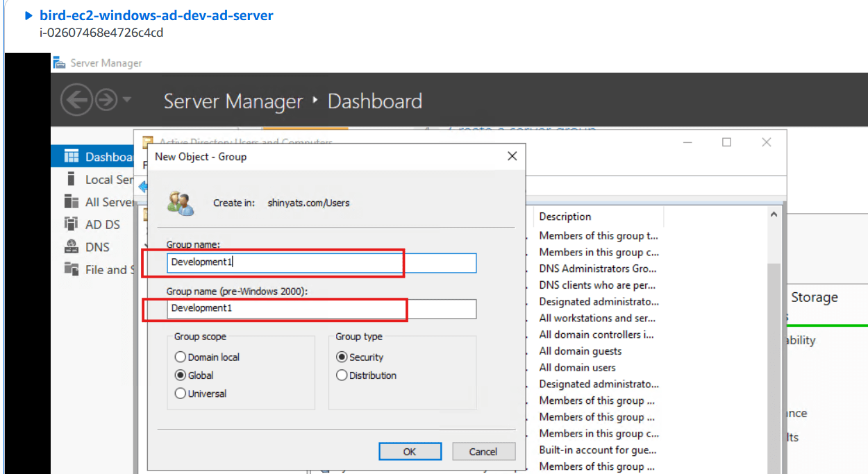Select the "All domain controllers i..." row

[598, 335]
